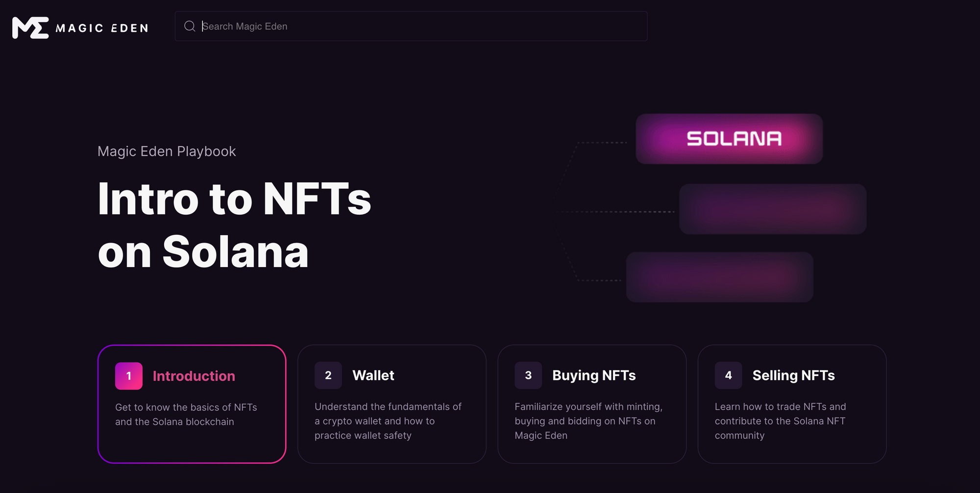Image resolution: width=980 pixels, height=493 pixels.
Task: Click the Intro to NFTs on Solana headline
Action: (x=234, y=225)
